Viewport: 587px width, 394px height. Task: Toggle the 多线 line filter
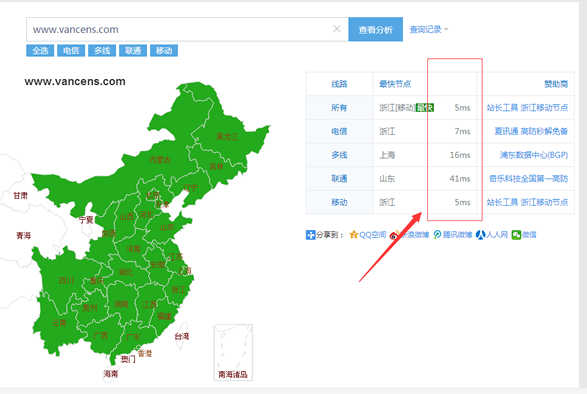point(102,51)
